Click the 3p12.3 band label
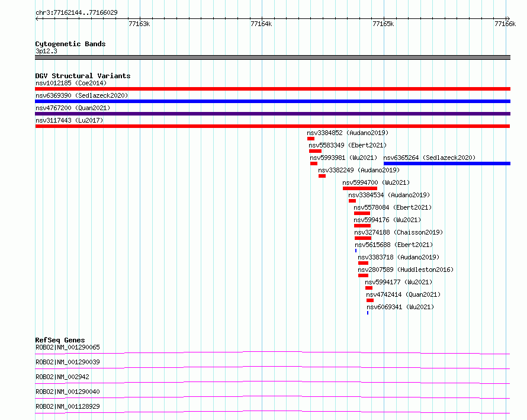Image resolution: width=527 pixels, height=420 pixels. (46, 51)
